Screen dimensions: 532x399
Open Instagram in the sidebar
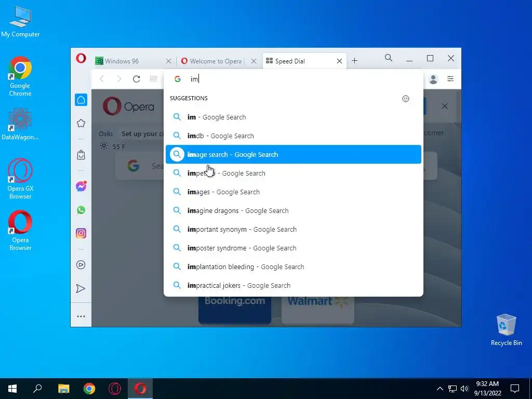pos(81,233)
